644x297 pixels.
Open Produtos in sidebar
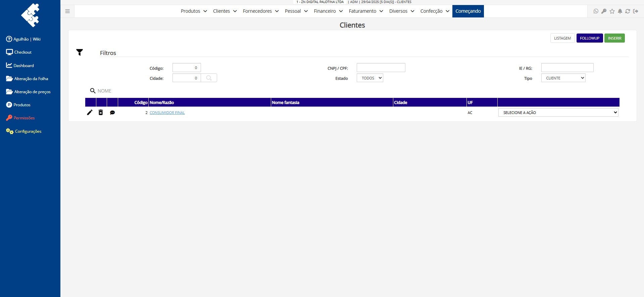pyautogui.click(x=18, y=105)
